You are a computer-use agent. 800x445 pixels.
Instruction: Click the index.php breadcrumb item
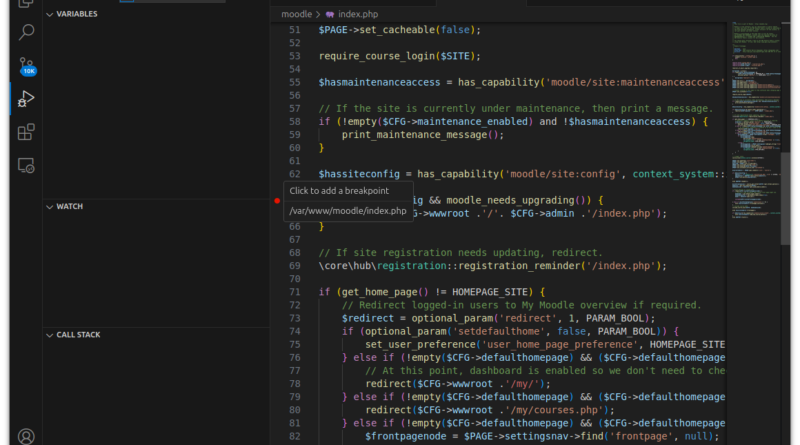point(352,14)
